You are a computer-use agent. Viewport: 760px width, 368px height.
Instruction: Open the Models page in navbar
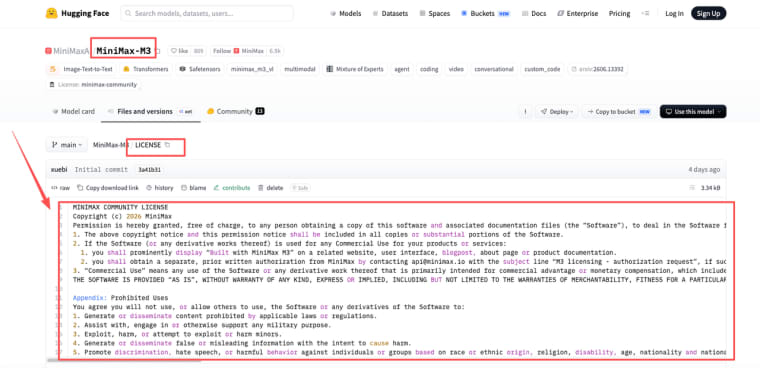coord(345,14)
